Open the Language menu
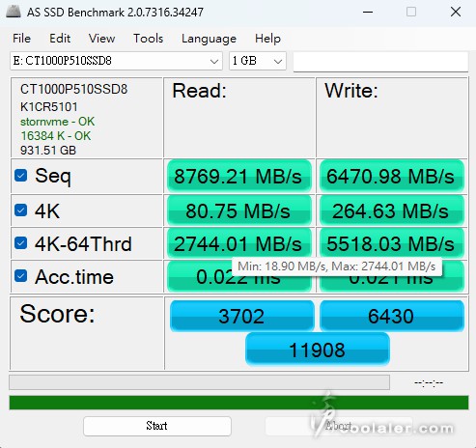Viewport: 476px width, 448px height. [x=209, y=39]
